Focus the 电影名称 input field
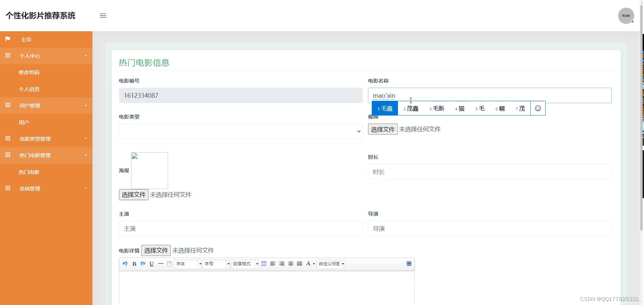 tap(490, 95)
